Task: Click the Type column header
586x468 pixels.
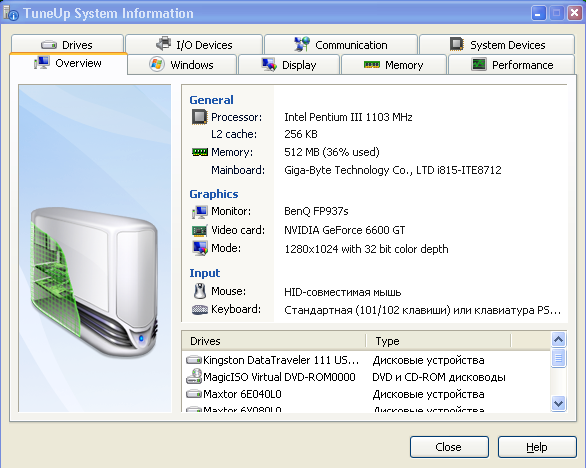Action: tap(438, 341)
